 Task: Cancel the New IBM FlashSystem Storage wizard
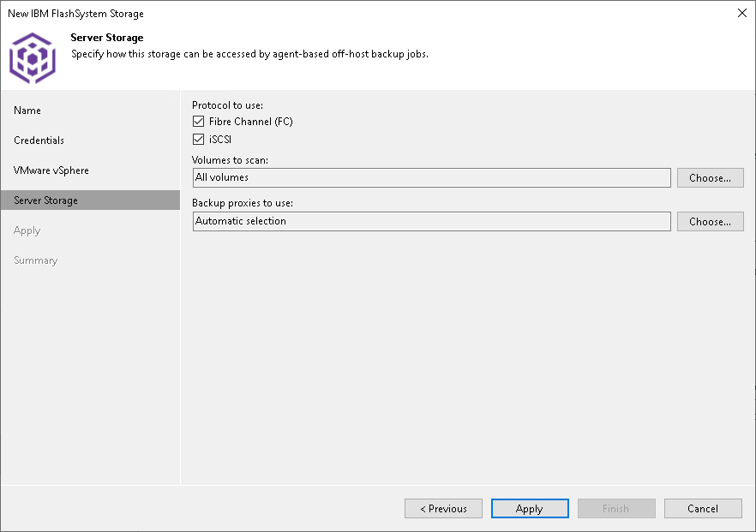point(703,508)
